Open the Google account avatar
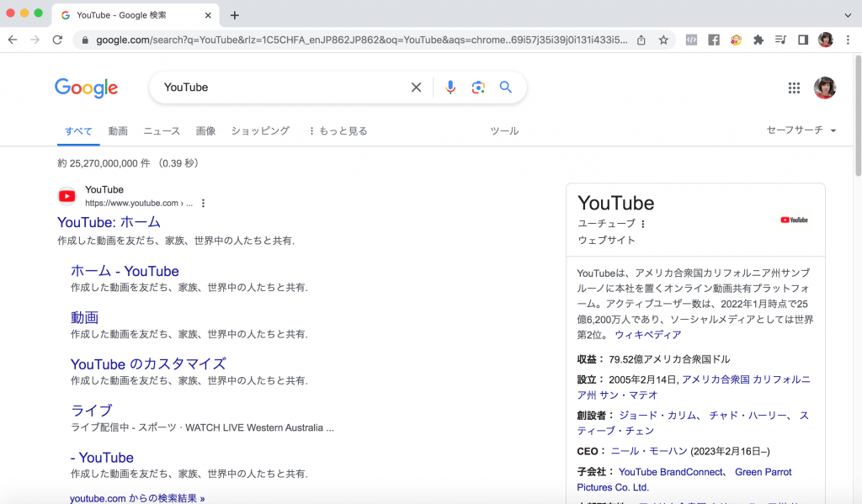This screenshot has height=504, width=862. click(x=825, y=88)
